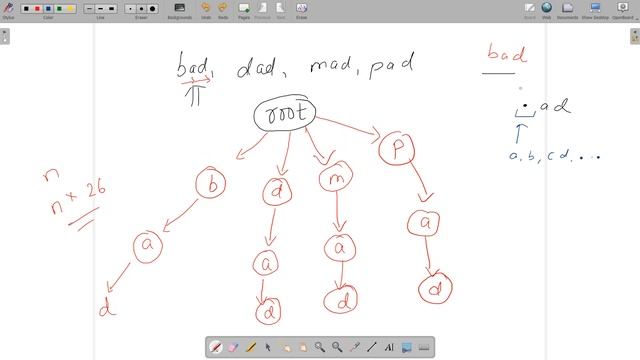
Task: Select the green pen color
Action: pos(59,9)
